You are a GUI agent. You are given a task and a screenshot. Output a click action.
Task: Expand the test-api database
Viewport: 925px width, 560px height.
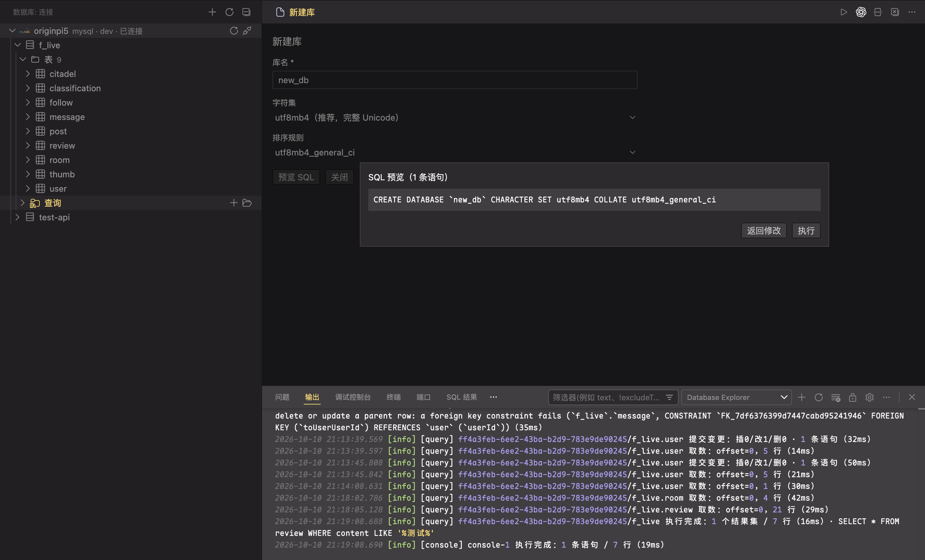[17, 217]
